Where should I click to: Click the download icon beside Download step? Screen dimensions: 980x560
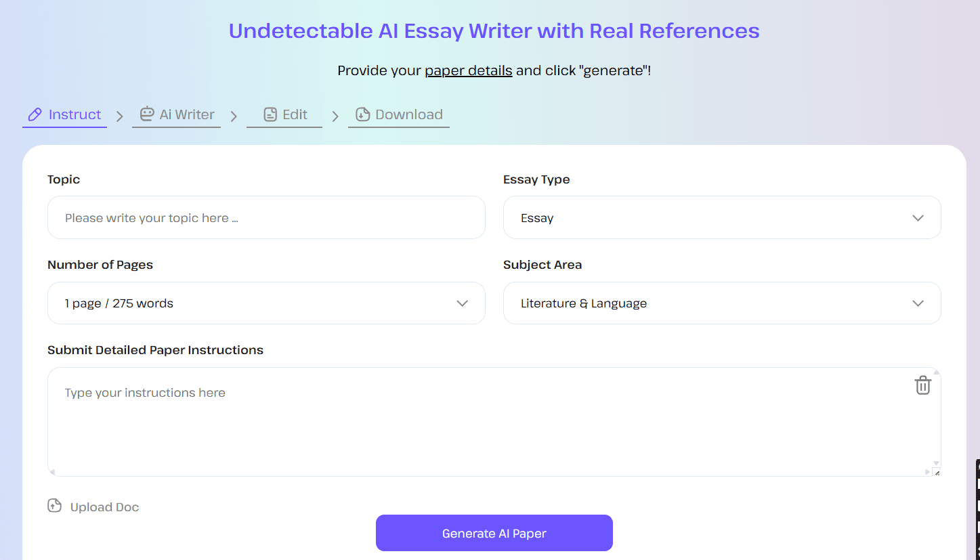(x=362, y=114)
